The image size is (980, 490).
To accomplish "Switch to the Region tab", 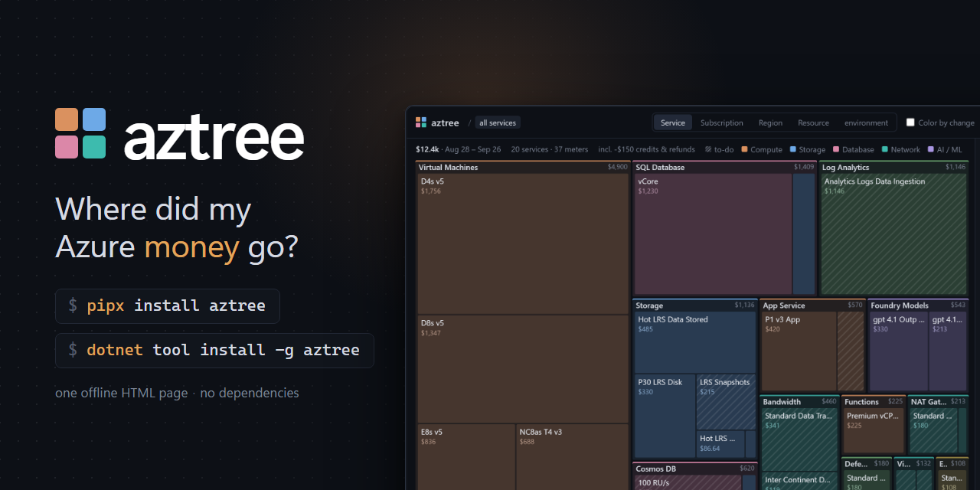I will pyautogui.click(x=770, y=122).
